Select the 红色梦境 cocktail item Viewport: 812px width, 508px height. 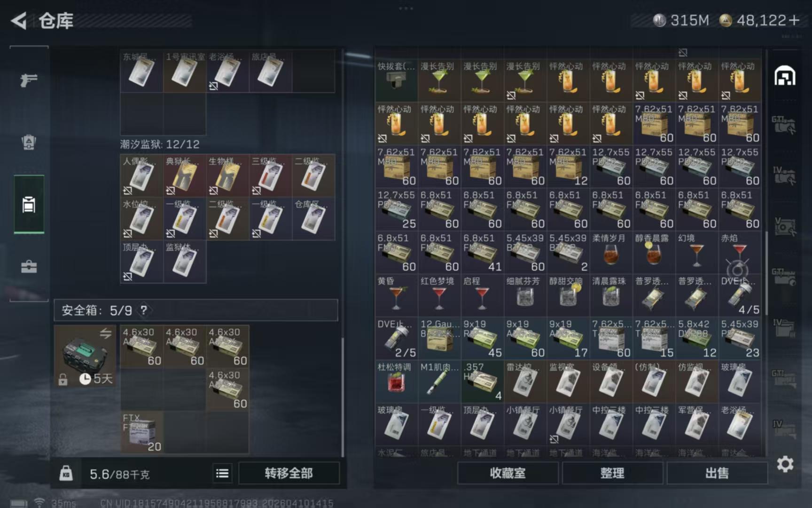(x=439, y=295)
